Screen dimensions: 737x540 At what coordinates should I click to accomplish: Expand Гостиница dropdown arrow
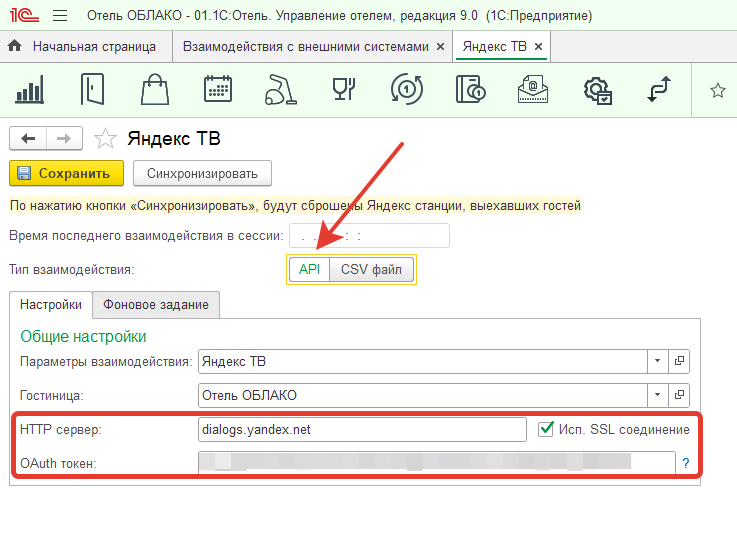click(x=658, y=395)
